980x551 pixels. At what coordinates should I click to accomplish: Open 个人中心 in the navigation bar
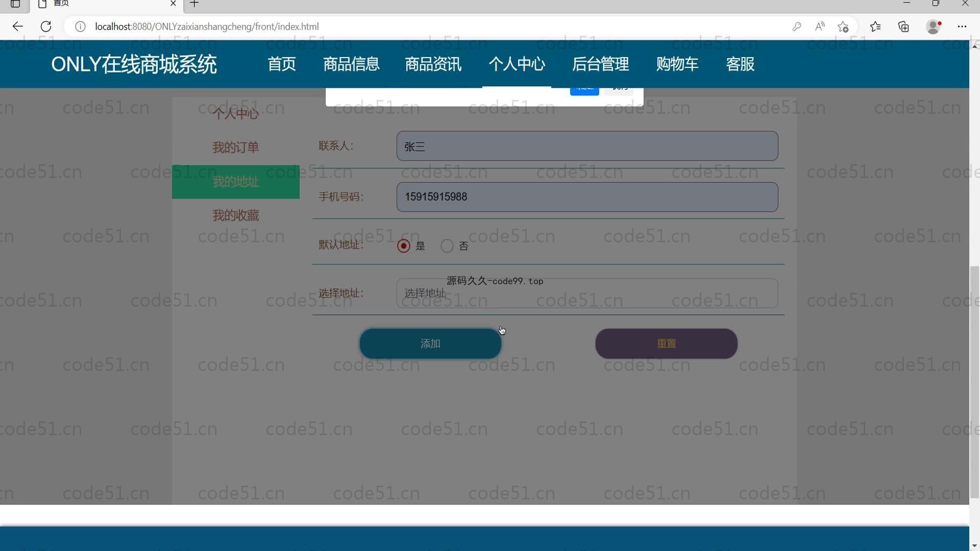(517, 64)
